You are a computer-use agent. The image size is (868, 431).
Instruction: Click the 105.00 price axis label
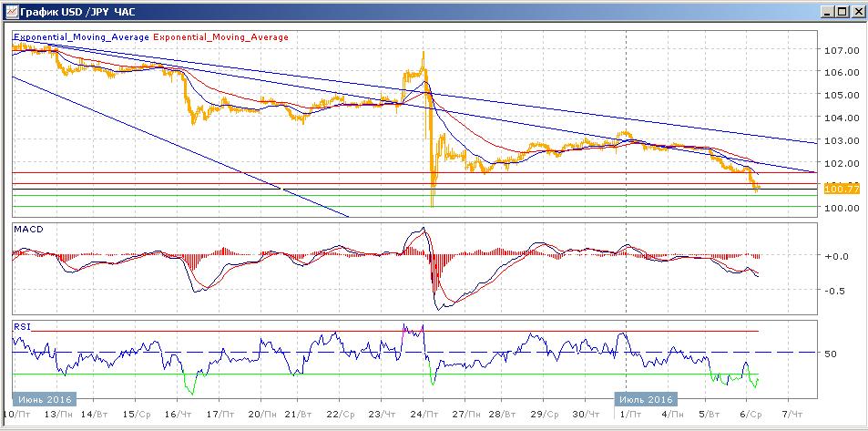842,95
